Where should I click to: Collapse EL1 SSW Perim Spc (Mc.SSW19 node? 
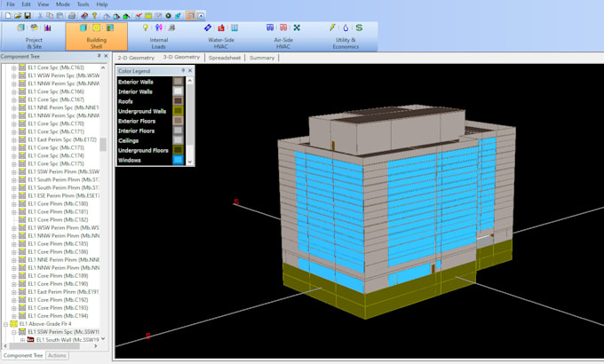(x=14, y=332)
